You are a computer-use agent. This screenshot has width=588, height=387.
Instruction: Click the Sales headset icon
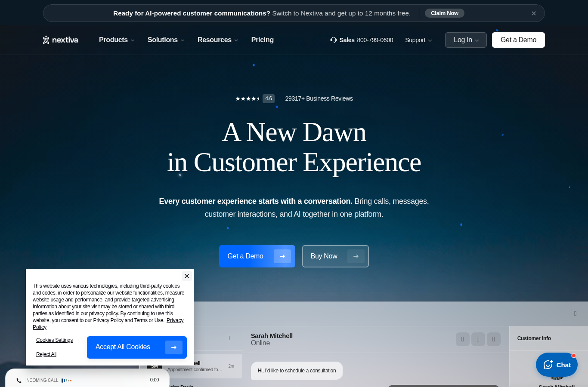334,40
